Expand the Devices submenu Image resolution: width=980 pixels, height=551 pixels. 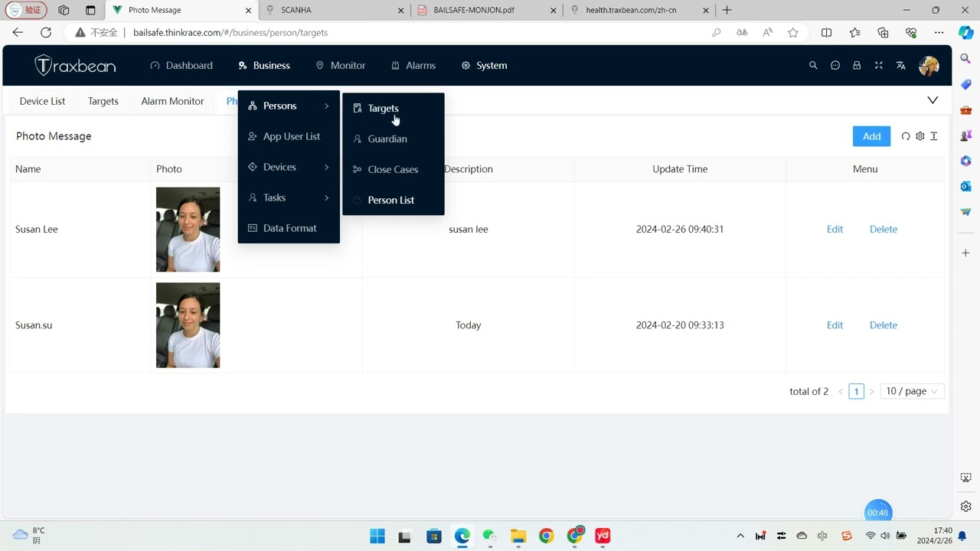coord(289,167)
